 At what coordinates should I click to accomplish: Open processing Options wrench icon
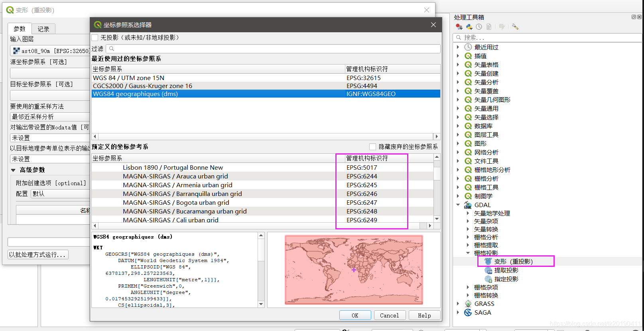click(515, 27)
